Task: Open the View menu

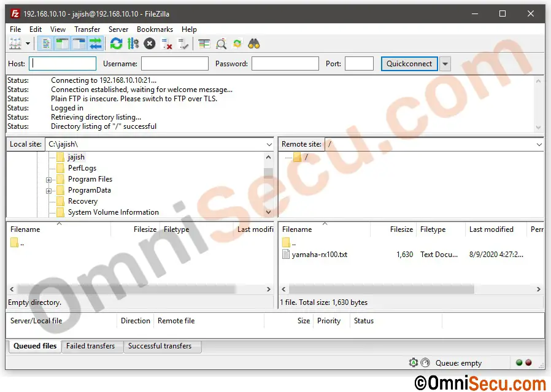Action: pos(58,29)
